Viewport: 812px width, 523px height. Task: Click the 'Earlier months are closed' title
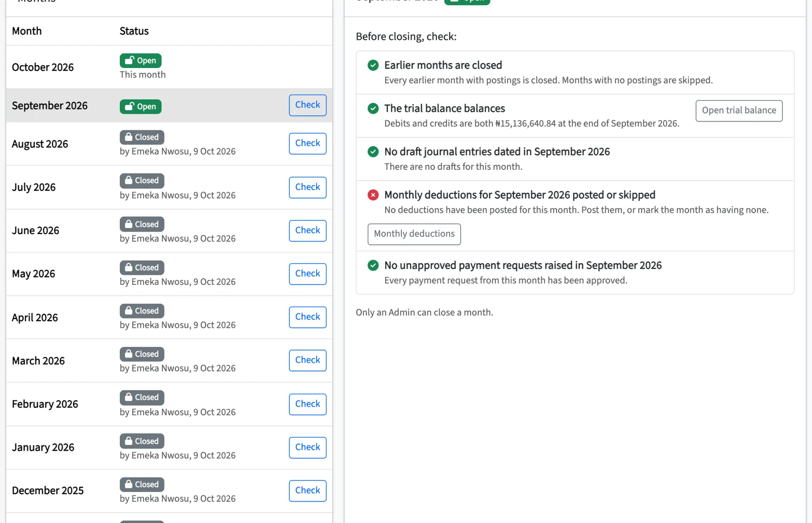443,65
